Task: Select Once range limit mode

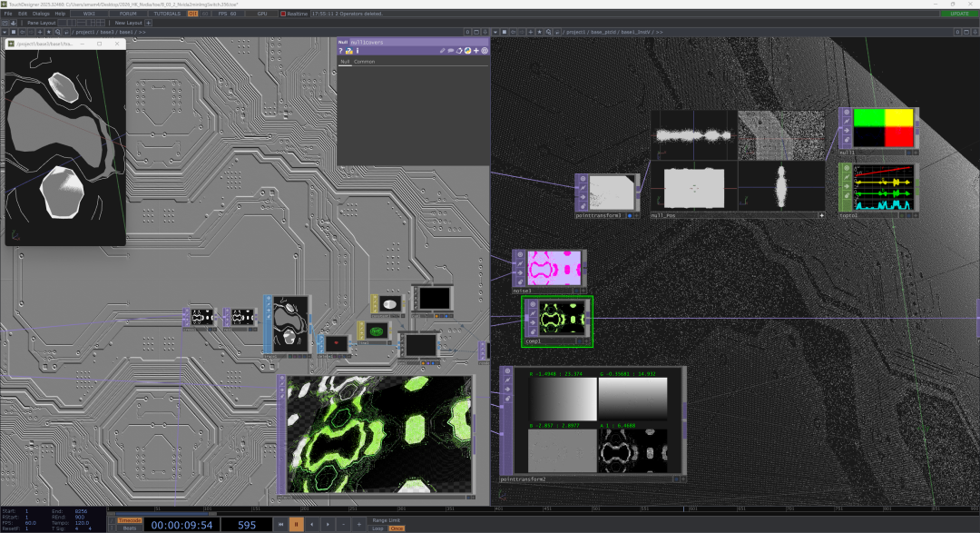Action: pos(397,528)
